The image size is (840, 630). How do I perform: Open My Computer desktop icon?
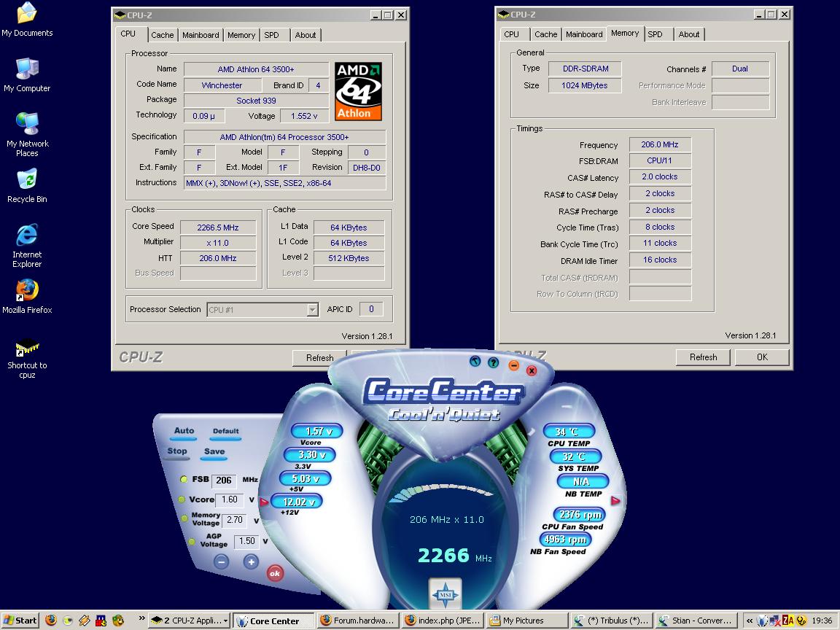point(27,75)
